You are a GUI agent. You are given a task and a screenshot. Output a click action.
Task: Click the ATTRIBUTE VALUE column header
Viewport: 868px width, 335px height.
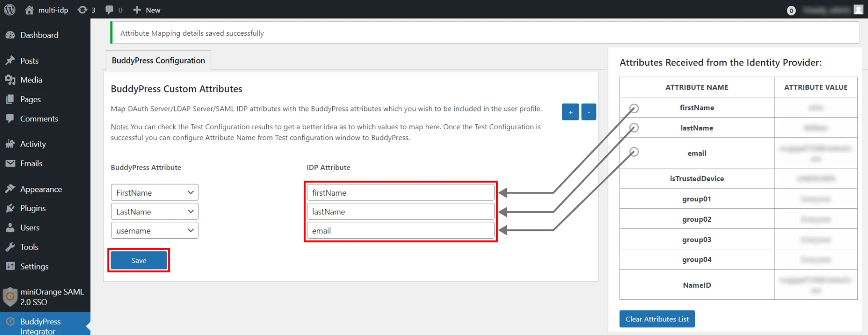click(816, 87)
